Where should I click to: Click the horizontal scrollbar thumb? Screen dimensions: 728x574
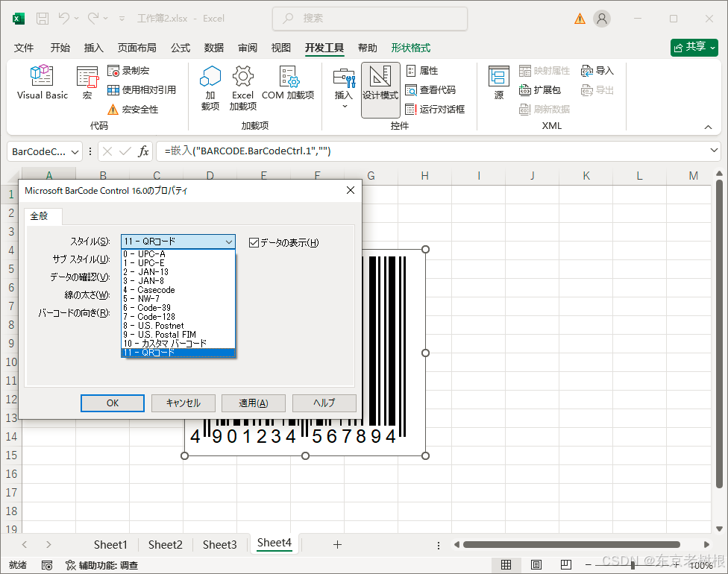571,544
